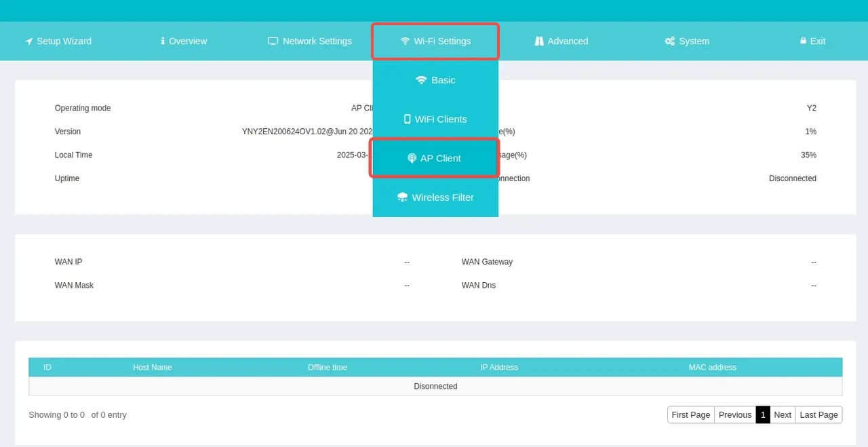
Task: Click the AP Client broadcast icon
Action: tap(412, 159)
